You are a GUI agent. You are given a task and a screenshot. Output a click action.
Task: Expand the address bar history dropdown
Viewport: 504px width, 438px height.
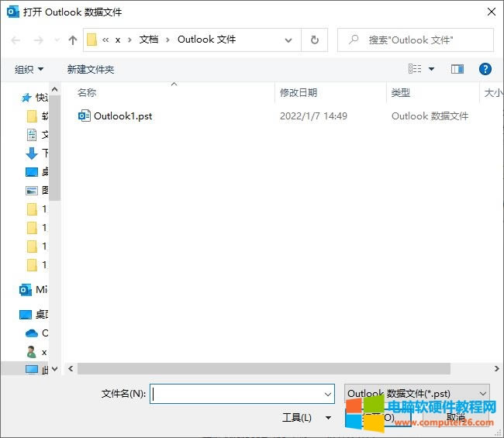288,40
